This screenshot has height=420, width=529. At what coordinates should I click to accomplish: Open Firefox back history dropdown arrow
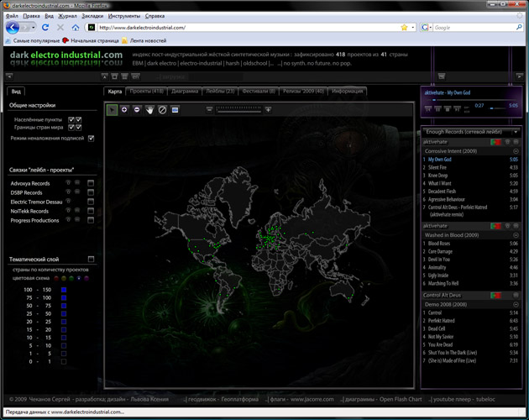[34, 28]
